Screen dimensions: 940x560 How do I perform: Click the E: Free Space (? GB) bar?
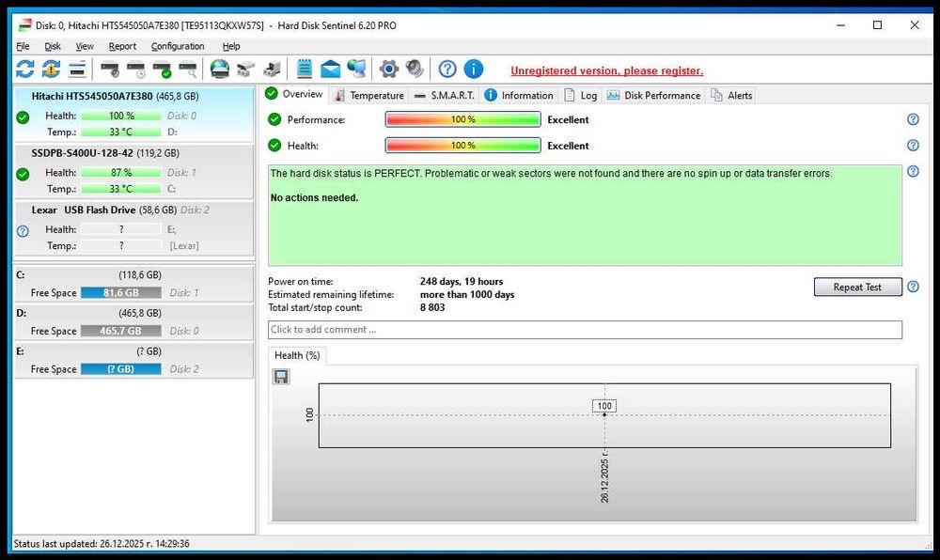[121, 369]
